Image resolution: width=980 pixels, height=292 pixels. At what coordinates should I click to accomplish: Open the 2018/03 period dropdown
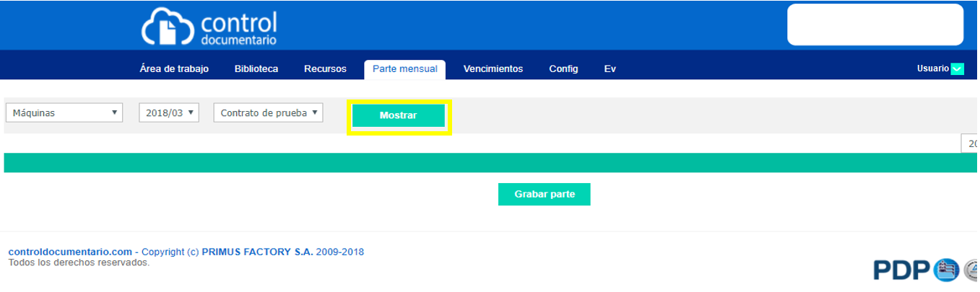click(x=169, y=113)
